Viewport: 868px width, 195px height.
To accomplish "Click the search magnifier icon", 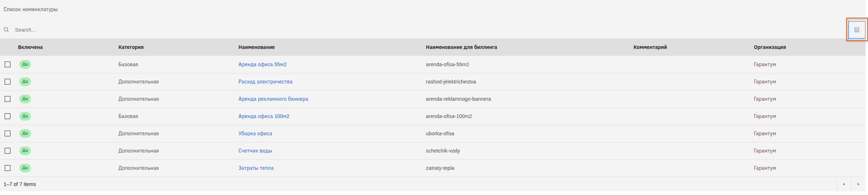I will (x=6, y=30).
